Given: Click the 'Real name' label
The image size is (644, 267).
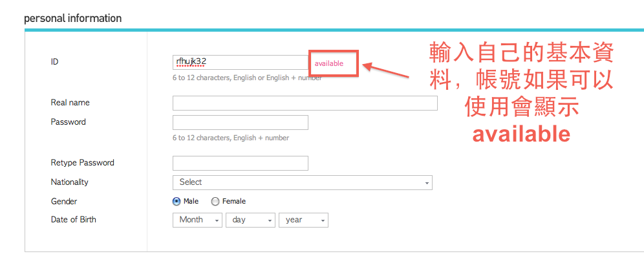Looking at the screenshot, I should (x=70, y=102).
